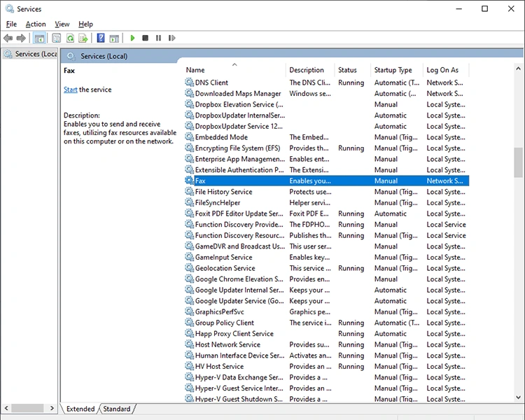
Task: Click gear icon beside FileSyncHelper
Action: click(x=189, y=202)
